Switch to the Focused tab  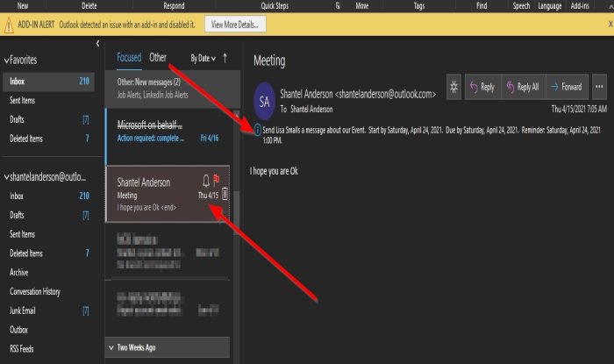(x=129, y=58)
